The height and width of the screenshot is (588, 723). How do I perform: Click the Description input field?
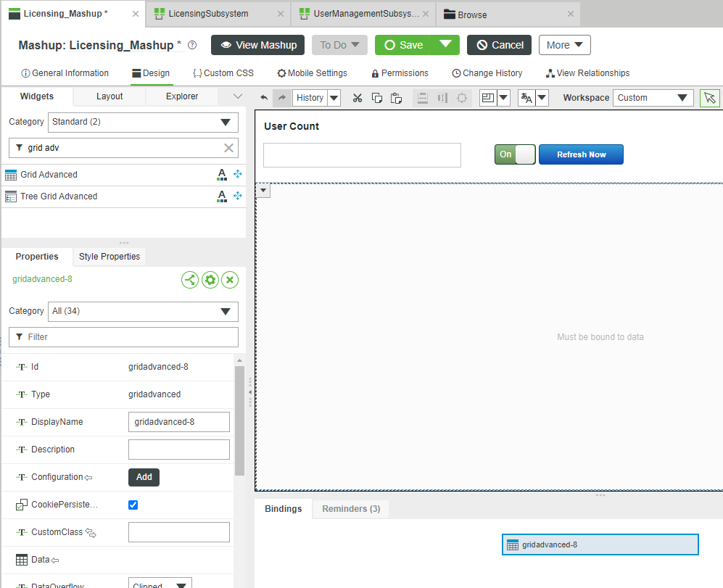coord(179,450)
